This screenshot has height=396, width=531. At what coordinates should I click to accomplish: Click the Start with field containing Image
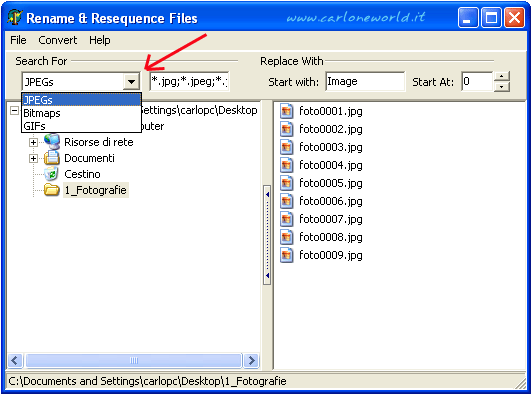365,81
